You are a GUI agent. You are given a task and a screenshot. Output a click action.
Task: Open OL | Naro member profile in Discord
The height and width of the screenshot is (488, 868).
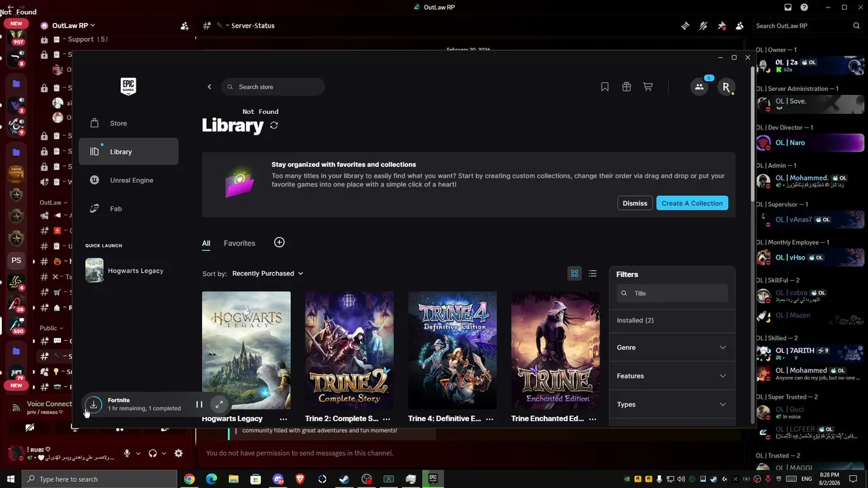point(810,143)
